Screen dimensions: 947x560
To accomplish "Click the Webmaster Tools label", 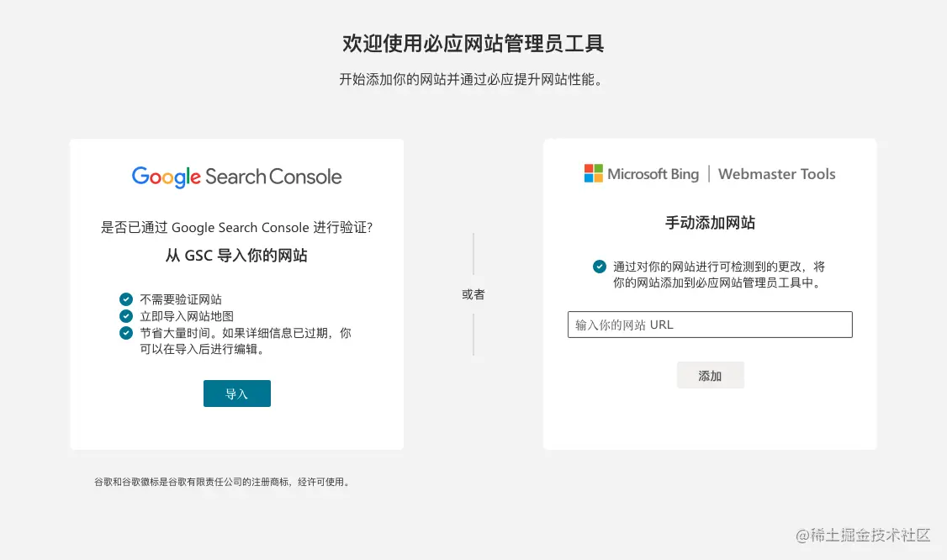I will [x=776, y=174].
